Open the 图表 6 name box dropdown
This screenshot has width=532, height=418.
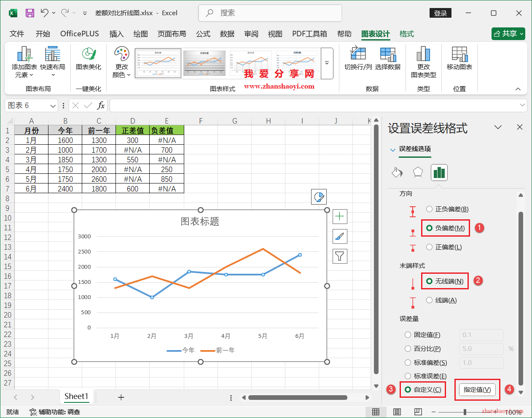(x=52, y=105)
